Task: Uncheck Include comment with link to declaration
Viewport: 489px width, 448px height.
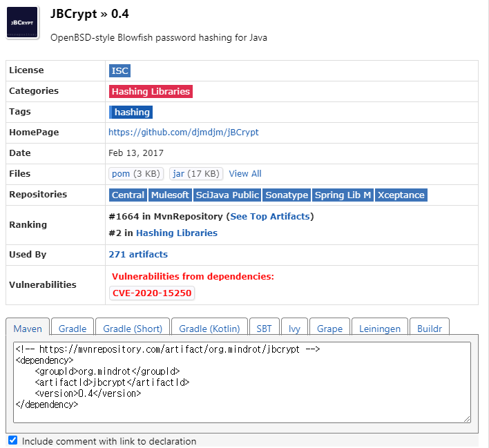Action: 13,440
